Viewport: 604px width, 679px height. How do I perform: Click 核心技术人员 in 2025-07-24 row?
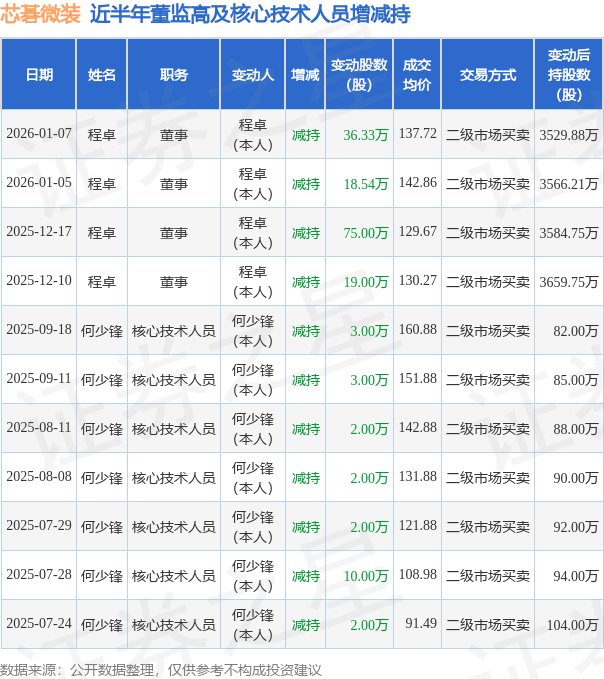tap(174, 625)
